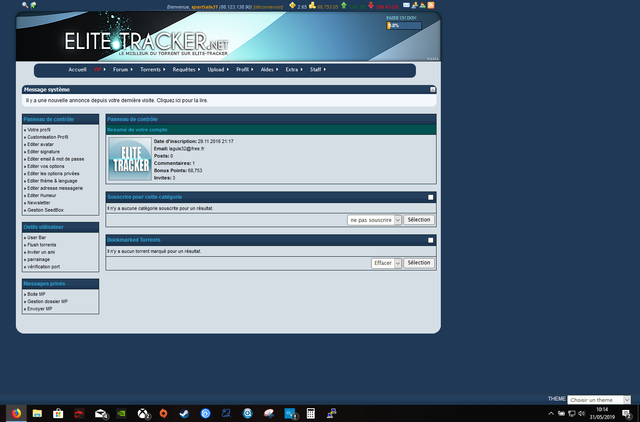Open Steam from the taskbar
The image size is (640, 422).
[x=184, y=413]
